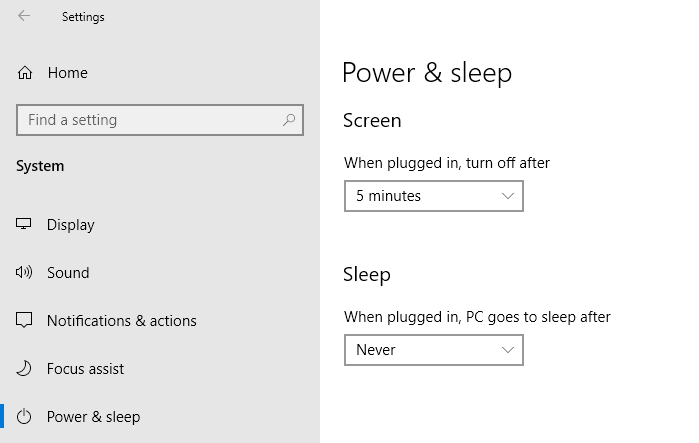Click the Home house icon

[25, 73]
